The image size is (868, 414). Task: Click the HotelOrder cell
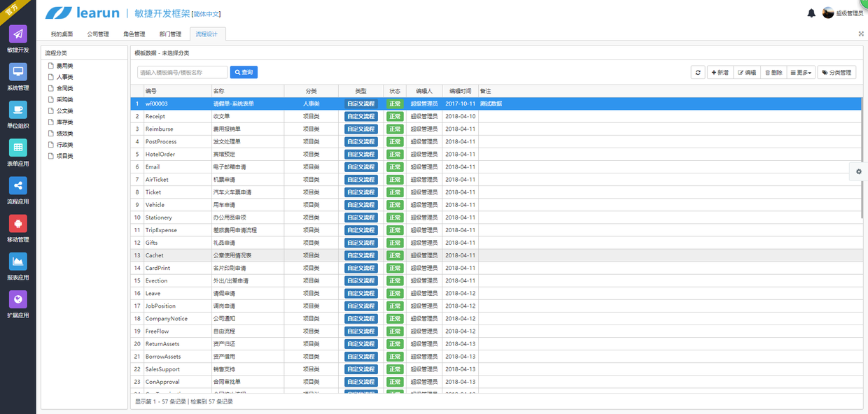point(177,154)
